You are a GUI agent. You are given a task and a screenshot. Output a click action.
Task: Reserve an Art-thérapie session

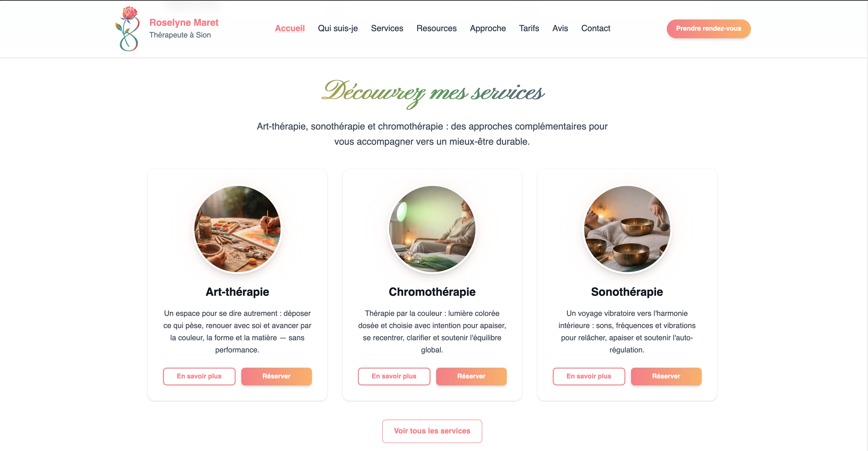[x=276, y=376]
